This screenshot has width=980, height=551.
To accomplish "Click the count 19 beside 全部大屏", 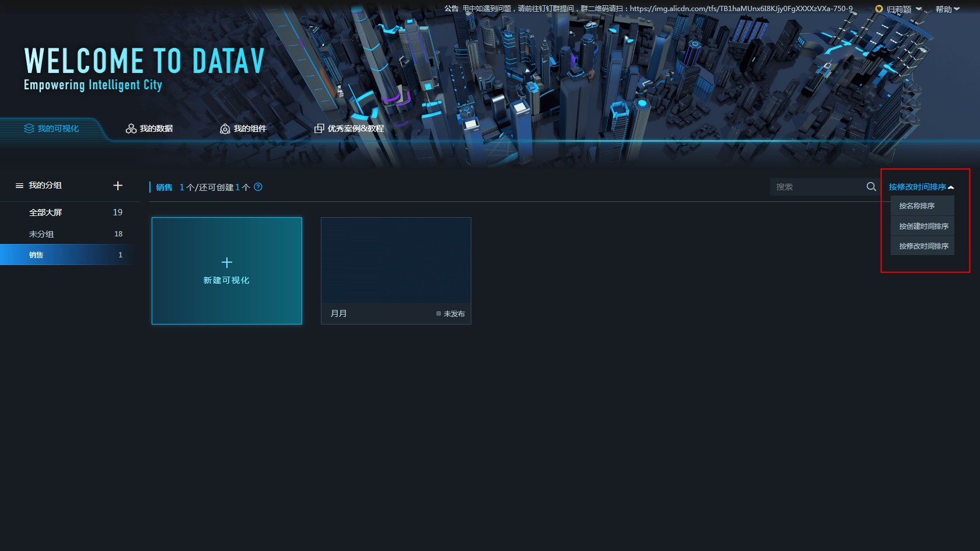I will pyautogui.click(x=118, y=212).
